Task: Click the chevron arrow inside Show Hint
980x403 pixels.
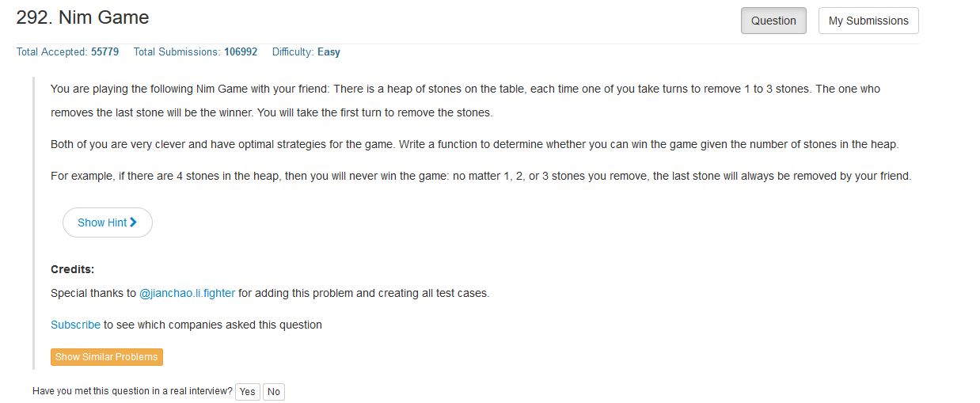Action: (x=133, y=222)
